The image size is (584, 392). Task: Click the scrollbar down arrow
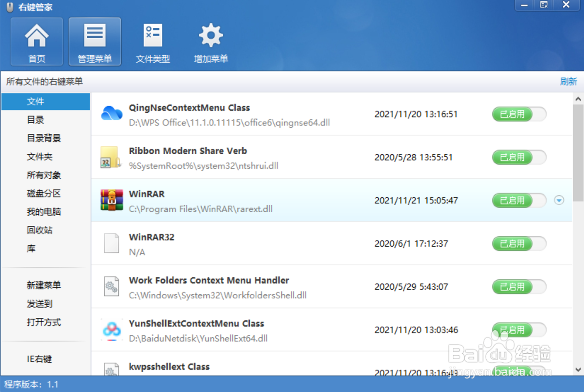[x=578, y=370]
